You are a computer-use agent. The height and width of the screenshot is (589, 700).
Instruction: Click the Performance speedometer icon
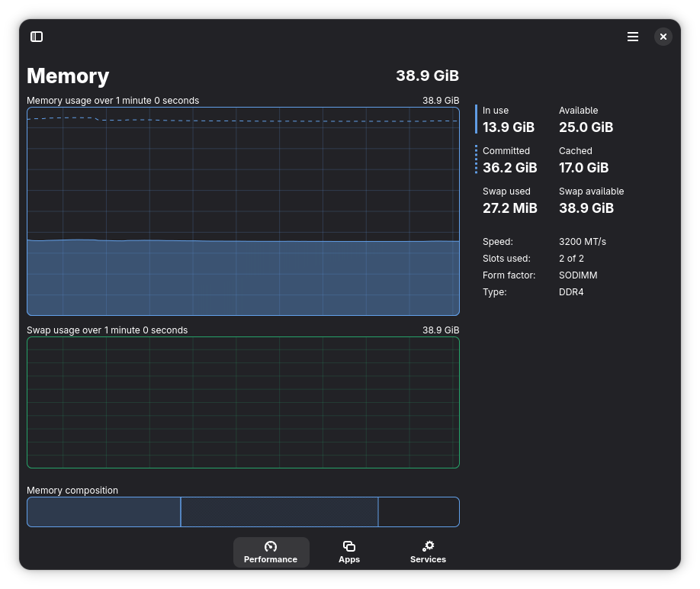coord(271,546)
